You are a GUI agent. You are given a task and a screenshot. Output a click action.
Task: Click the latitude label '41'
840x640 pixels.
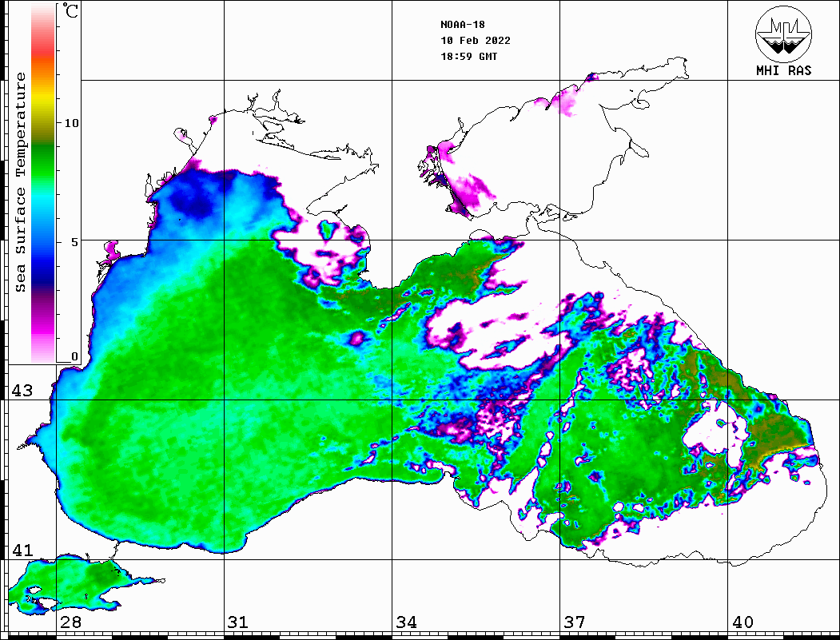[22, 550]
